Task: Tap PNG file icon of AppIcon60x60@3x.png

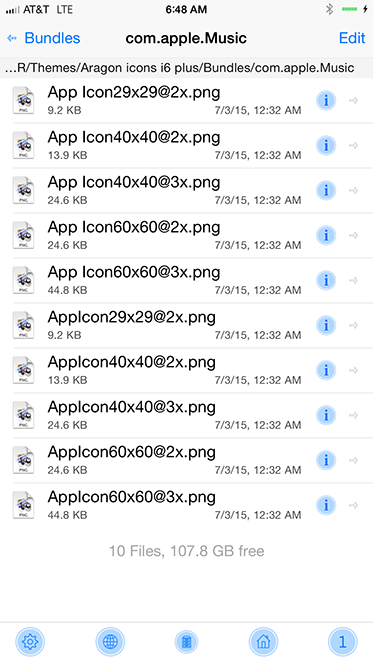Action: [x=23, y=505]
